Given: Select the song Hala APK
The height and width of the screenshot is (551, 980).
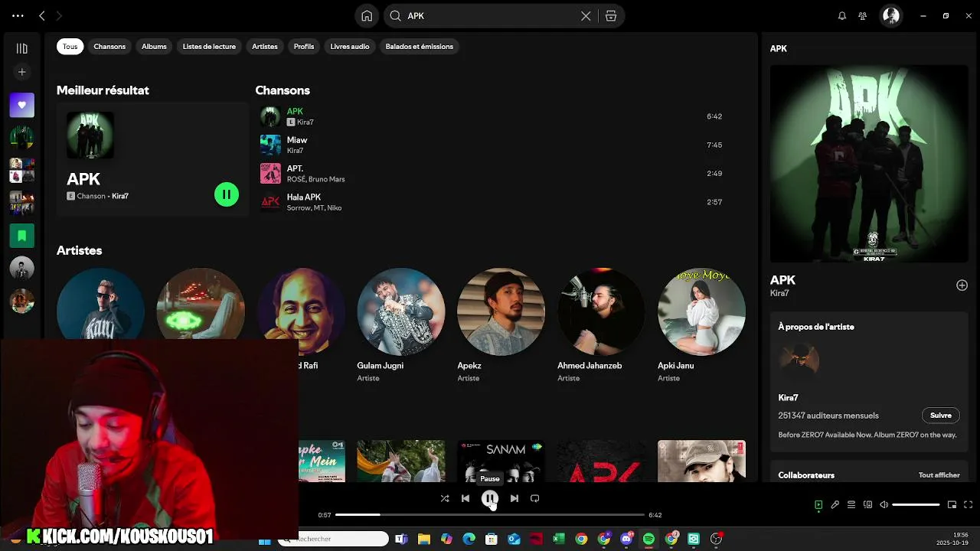Looking at the screenshot, I should (491, 202).
